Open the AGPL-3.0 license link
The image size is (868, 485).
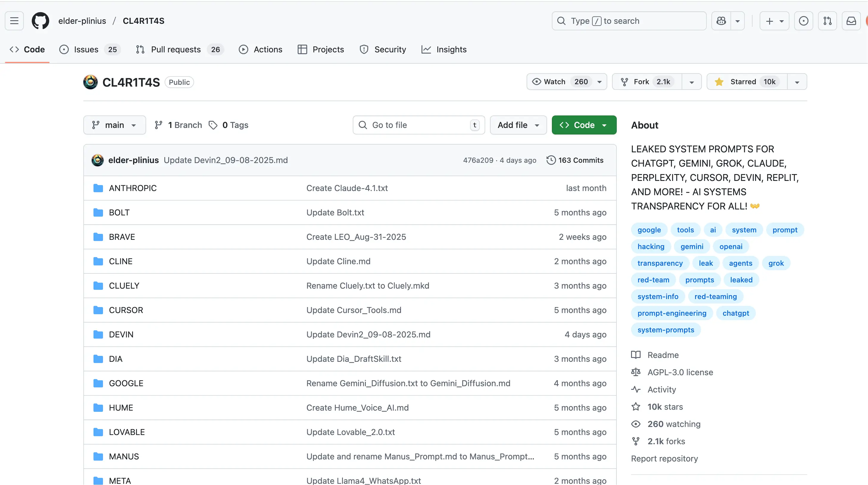[680, 372]
